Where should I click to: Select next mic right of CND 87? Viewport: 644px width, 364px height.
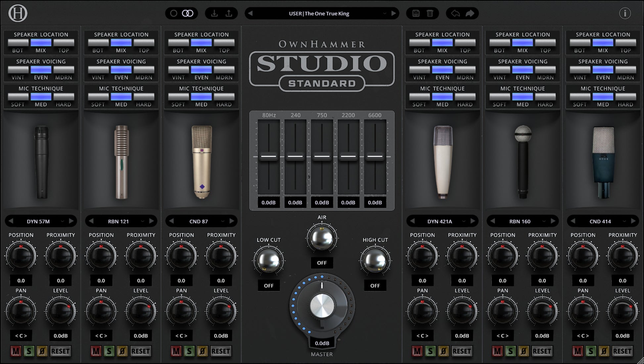click(232, 221)
